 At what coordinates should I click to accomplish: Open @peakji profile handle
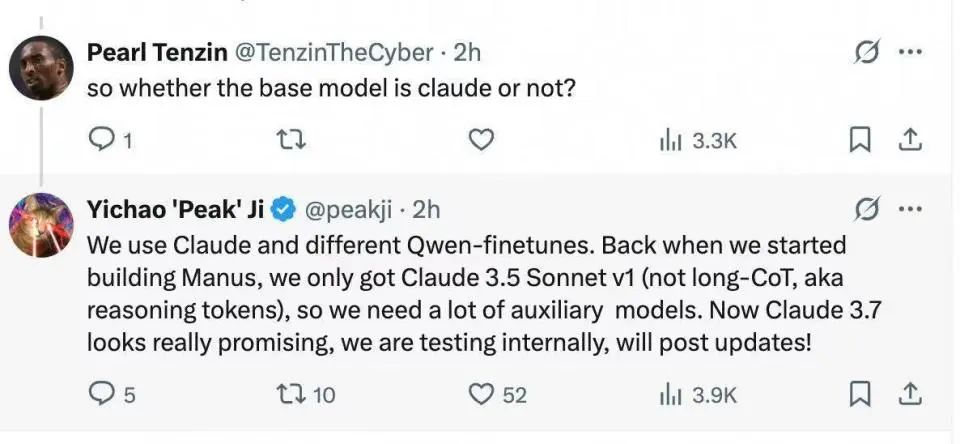[348, 210]
